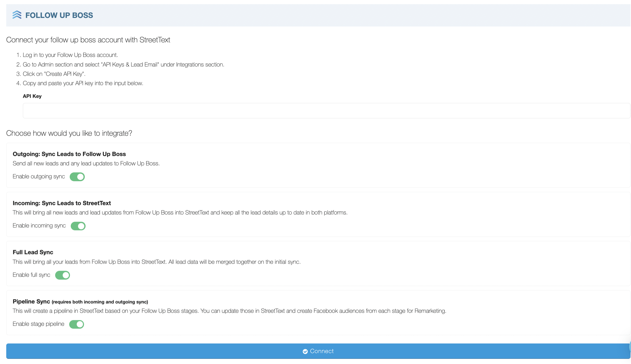The height and width of the screenshot is (364, 631).
Task: Click the 'Create API Key' instruction step
Action: click(54, 74)
